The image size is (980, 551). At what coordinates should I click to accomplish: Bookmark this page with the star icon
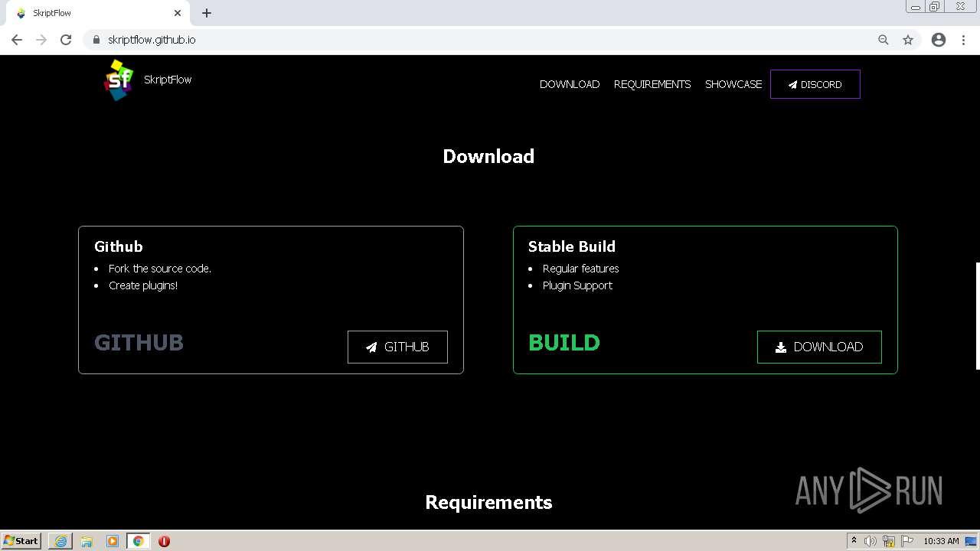tap(908, 40)
